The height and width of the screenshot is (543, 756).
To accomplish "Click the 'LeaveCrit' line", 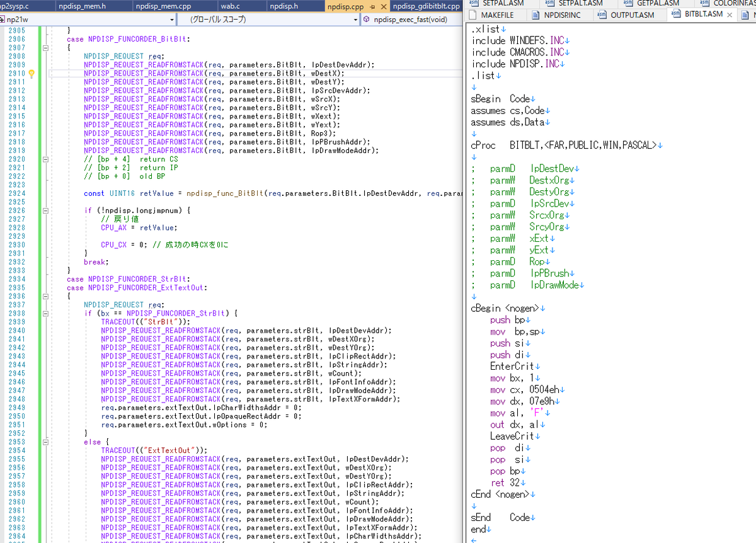I will (x=512, y=437).
